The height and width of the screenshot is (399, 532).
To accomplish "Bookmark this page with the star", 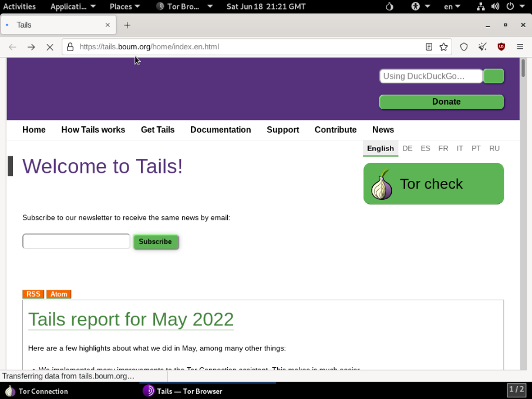I will pyautogui.click(x=443, y=47).
